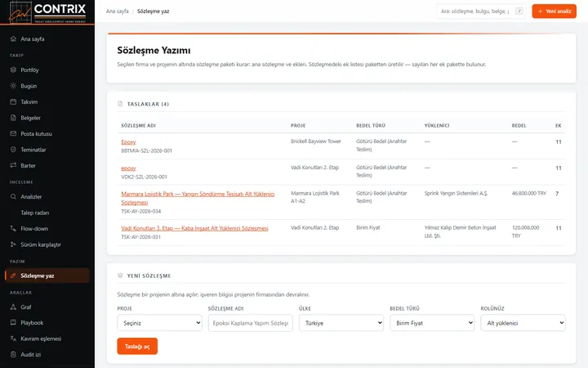Click the Takvim calendar icon
Screen dimensions: 588x368
pos(13,101)
